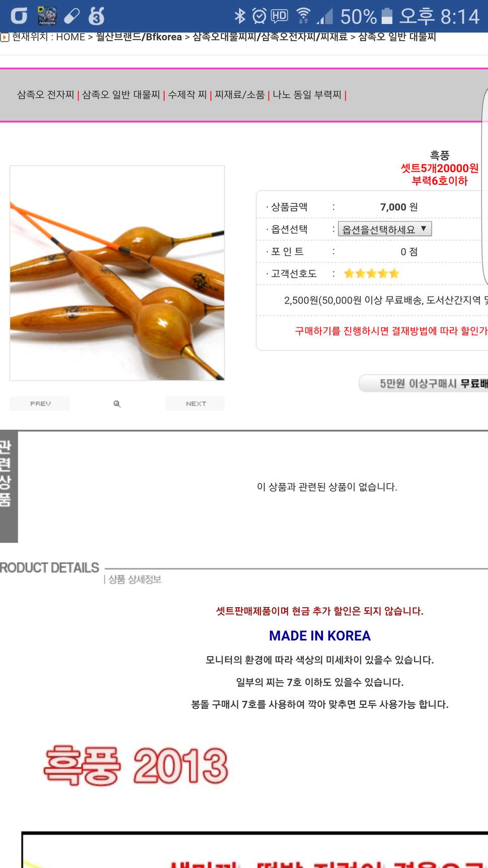Tap the fishing float product thumbnail
This screenshot has height=868, width=488.
click(117, 273)
